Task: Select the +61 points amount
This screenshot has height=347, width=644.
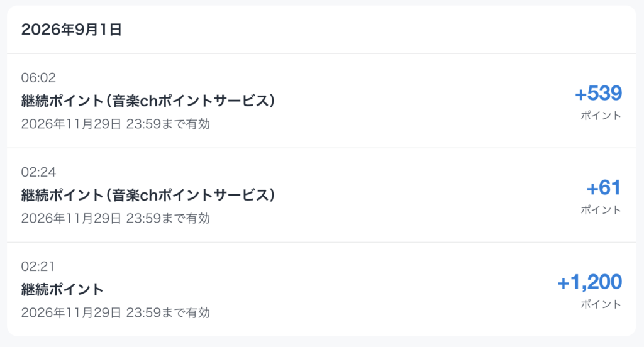Action: tap(604, 188)
